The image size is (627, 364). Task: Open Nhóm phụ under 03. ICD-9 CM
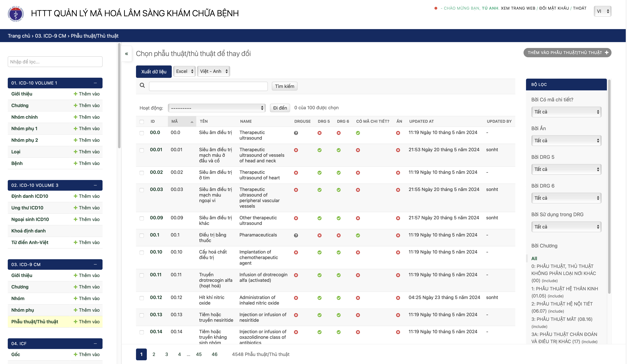click(23, 310)
